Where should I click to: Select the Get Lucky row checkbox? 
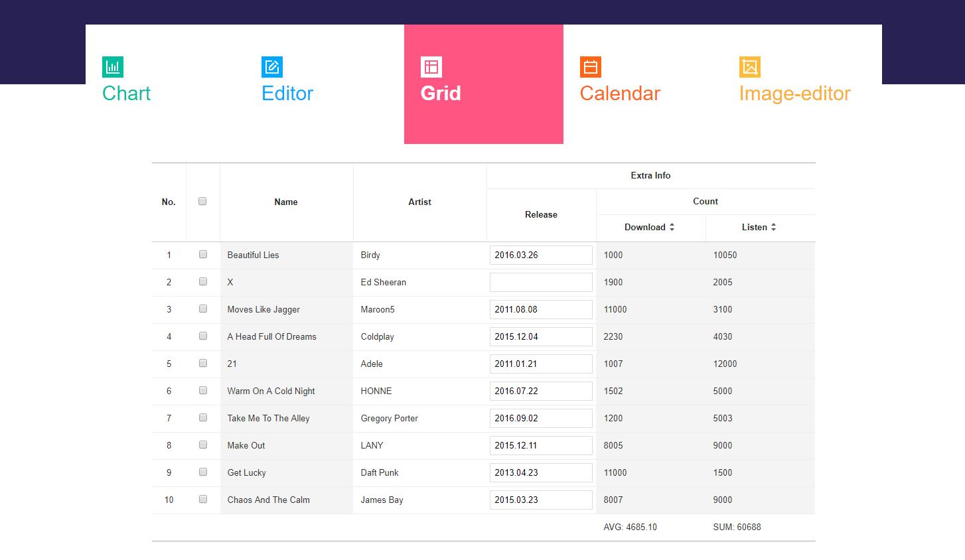tap(203, 472)
